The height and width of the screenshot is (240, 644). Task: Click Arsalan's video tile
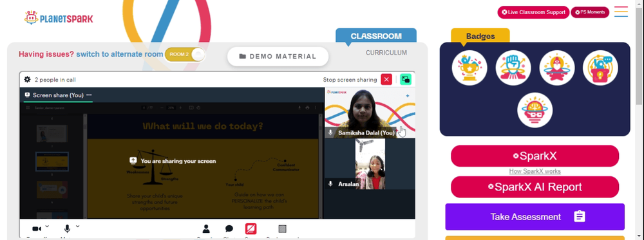pyautogui.click(x=370, y=163)
